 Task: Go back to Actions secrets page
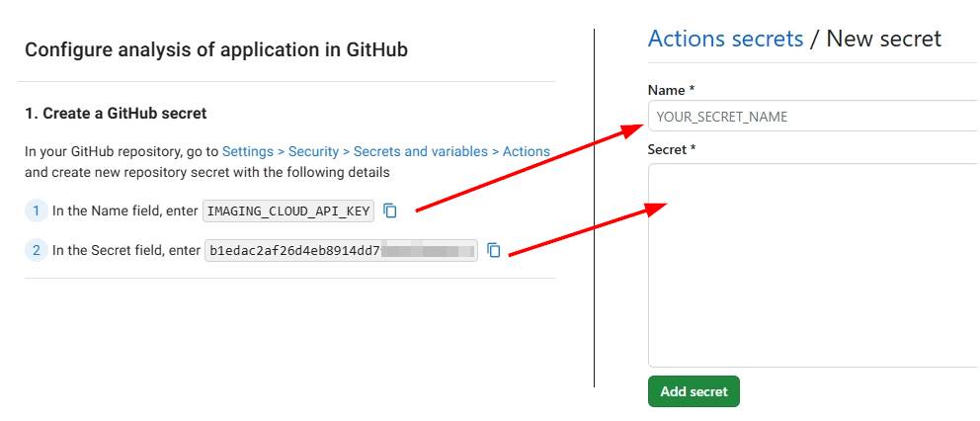click(725, 40)
